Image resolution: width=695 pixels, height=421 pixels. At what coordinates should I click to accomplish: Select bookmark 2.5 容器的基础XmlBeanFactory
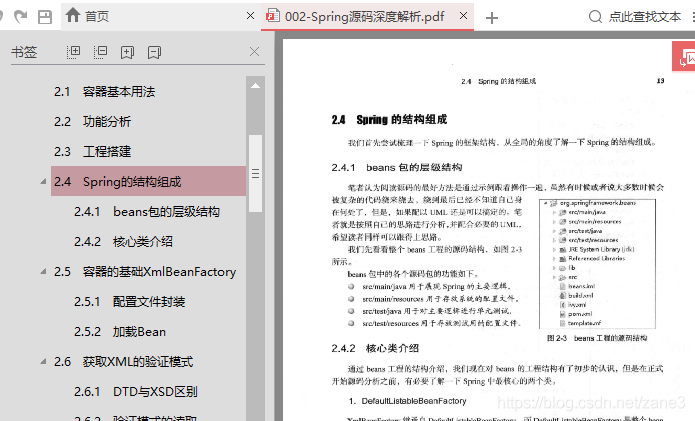[x=145, y=272]
